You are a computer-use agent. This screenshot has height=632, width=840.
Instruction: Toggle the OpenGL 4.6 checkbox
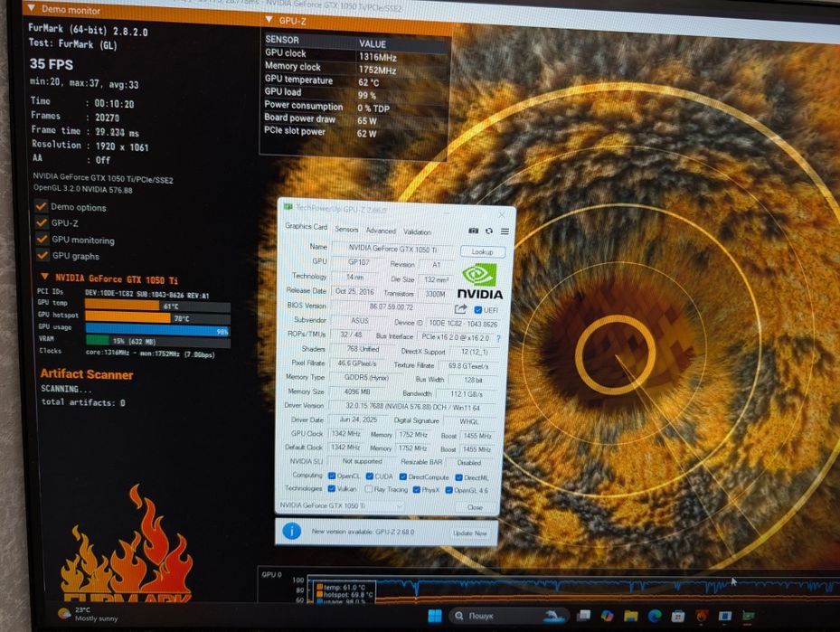pyautogui.click(x=448, y=490)
